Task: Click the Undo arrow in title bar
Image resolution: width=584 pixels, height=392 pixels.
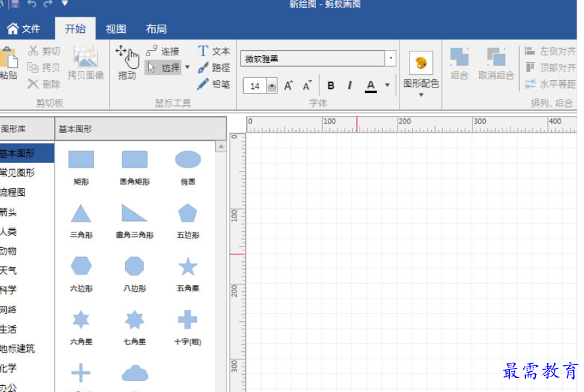Action: 32,4
